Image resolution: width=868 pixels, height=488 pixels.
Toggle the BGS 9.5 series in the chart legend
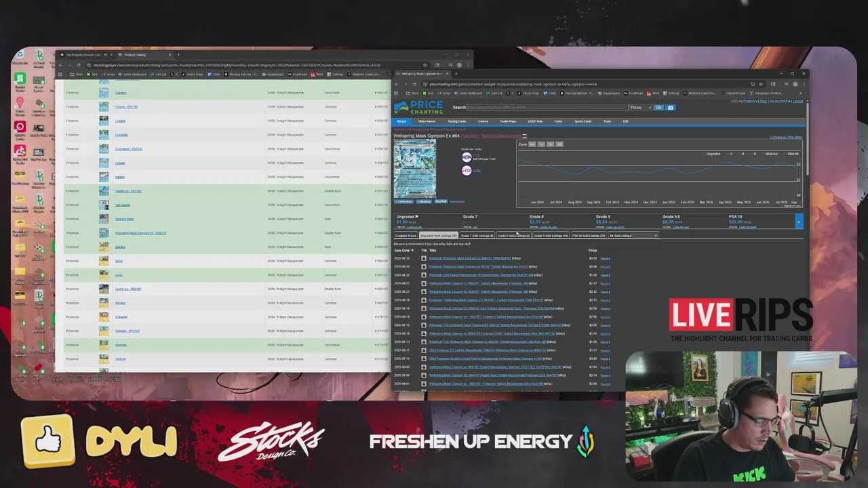click(x=770, y=154)
